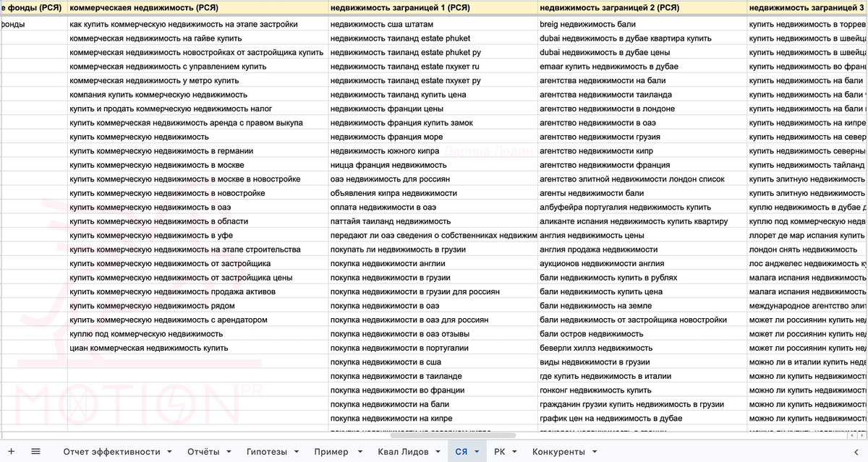Select cell покупка недвижимости на бали
The width and height of the screenshot is (868, 462).
[433, 404]
